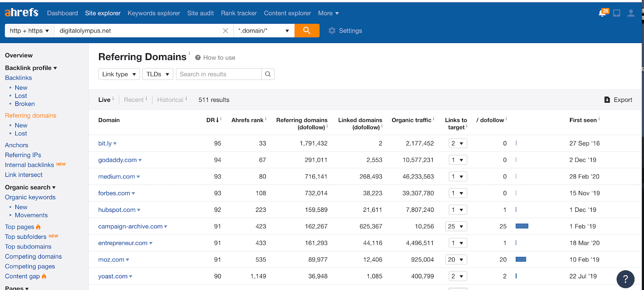Viewport: 644px width, 290px height.
Task: Click the Ahrefs logo
Action: click(x=21, y=12)
